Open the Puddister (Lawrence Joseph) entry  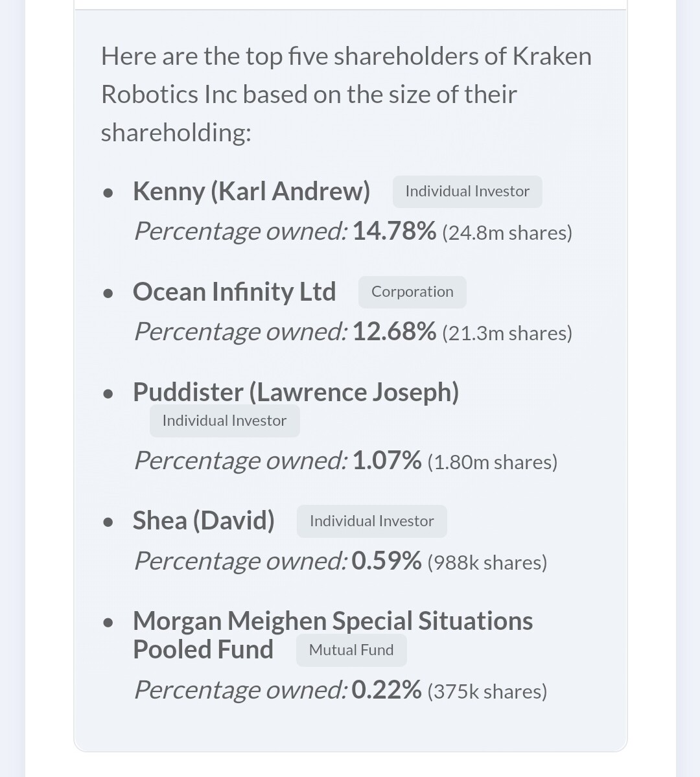[296, 393]
